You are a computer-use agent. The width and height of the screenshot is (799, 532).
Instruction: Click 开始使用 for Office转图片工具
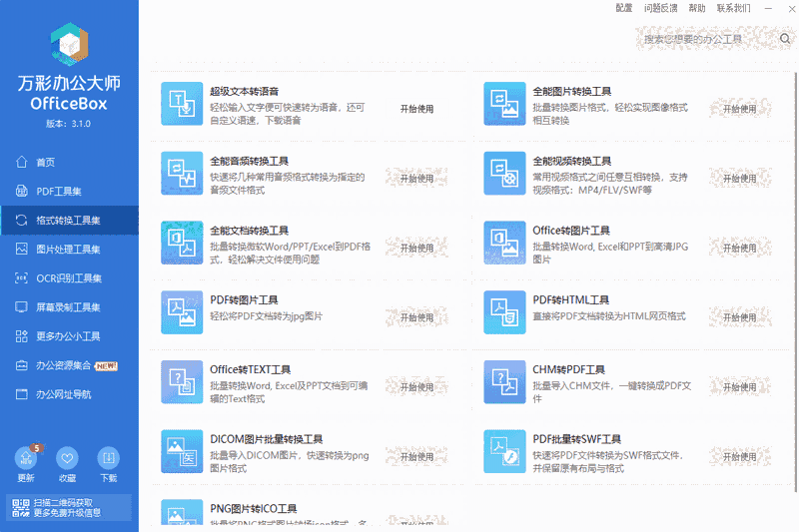pyautogui.click(x=740, y=248)
